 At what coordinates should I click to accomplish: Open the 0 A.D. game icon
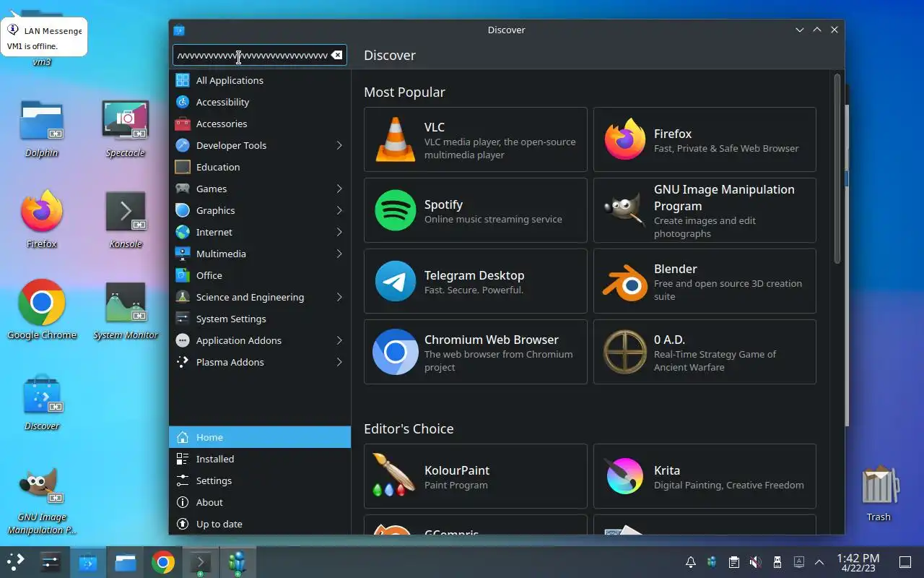click(x=625, y=352)
